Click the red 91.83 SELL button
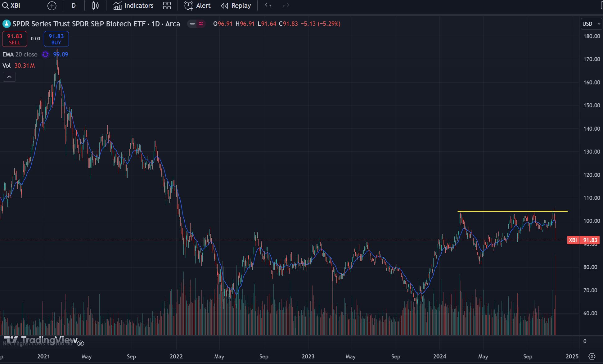Viewport: 603px width, 364px height. pyautogui.click(x=15, y=39)
